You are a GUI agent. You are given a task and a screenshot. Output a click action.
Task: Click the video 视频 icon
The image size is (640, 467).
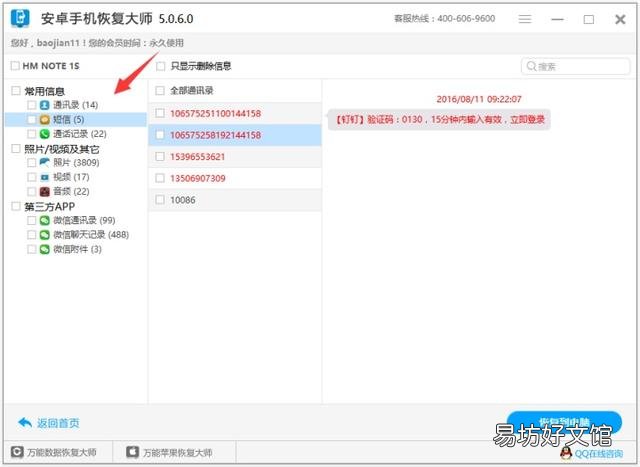[44, 177]
